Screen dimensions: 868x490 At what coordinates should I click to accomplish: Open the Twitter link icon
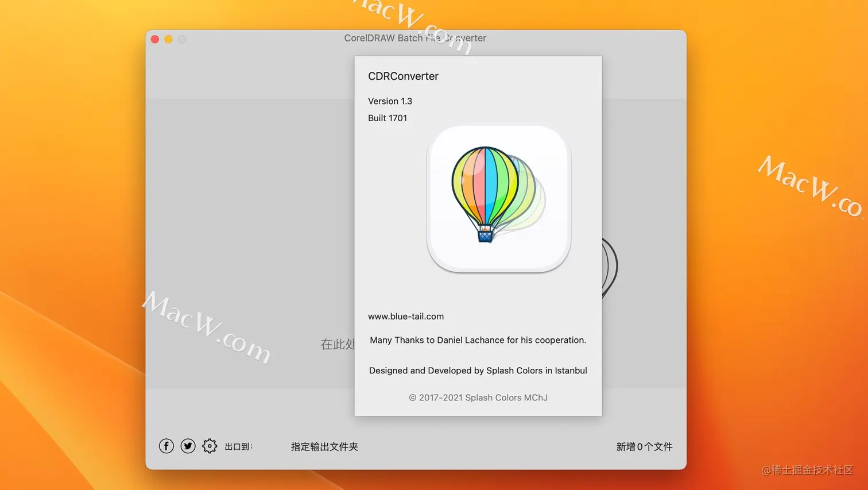click(x=188, y=446)
